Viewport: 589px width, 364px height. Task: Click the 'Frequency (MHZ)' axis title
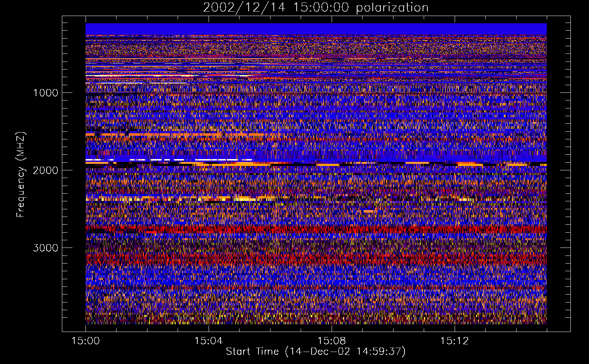[x=21, y=175]
